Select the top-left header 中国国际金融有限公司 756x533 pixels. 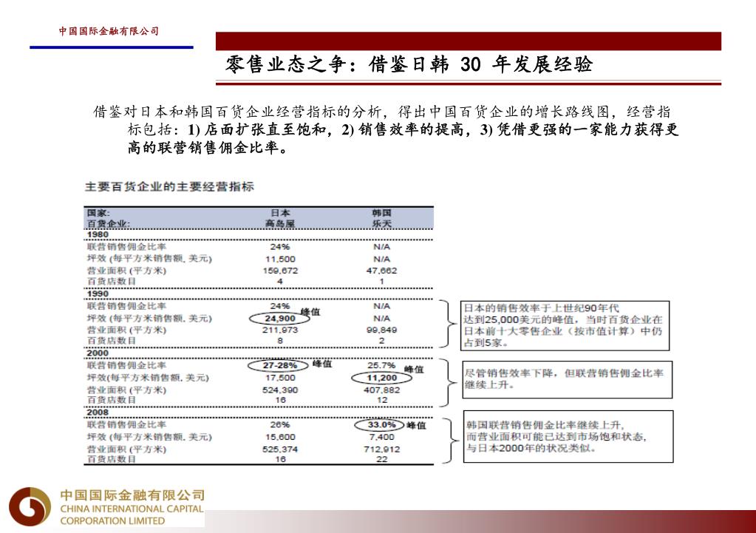pyautogui.click(x=109, y=31)
